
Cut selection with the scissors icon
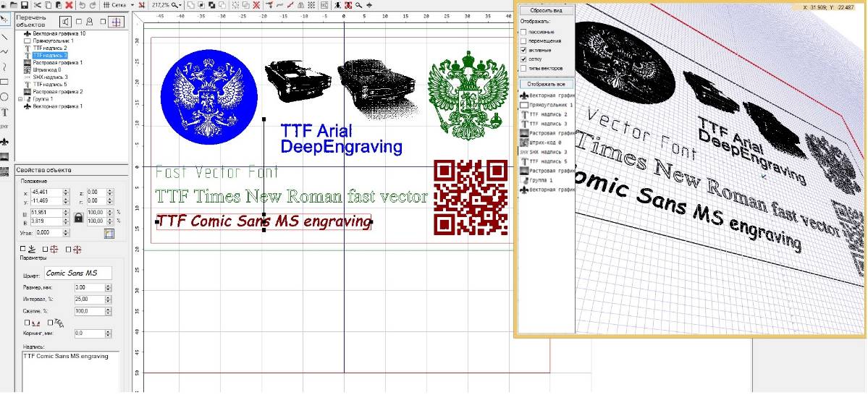click(37, 5)
